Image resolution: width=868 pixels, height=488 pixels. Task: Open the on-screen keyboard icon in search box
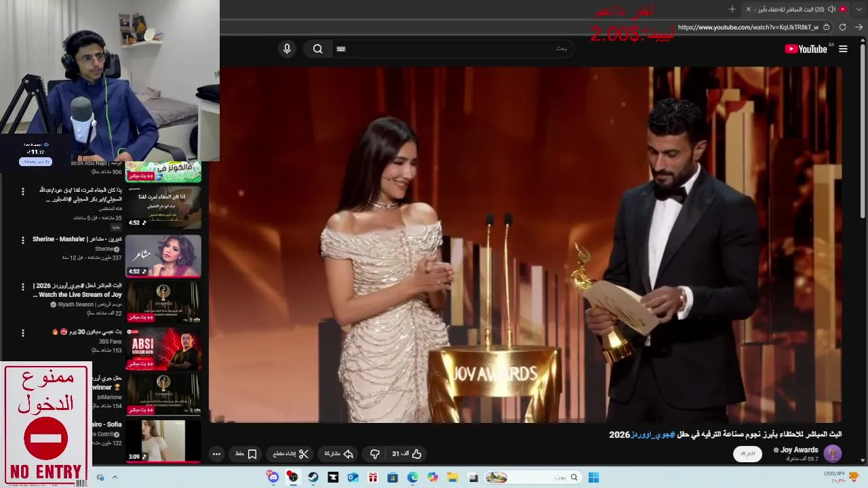coord(341,49)
